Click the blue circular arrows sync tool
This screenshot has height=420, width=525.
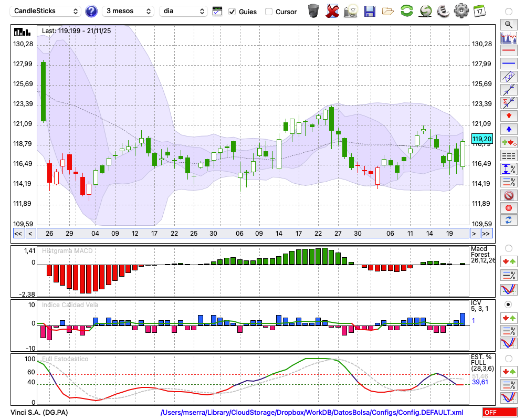coord(509,220)
